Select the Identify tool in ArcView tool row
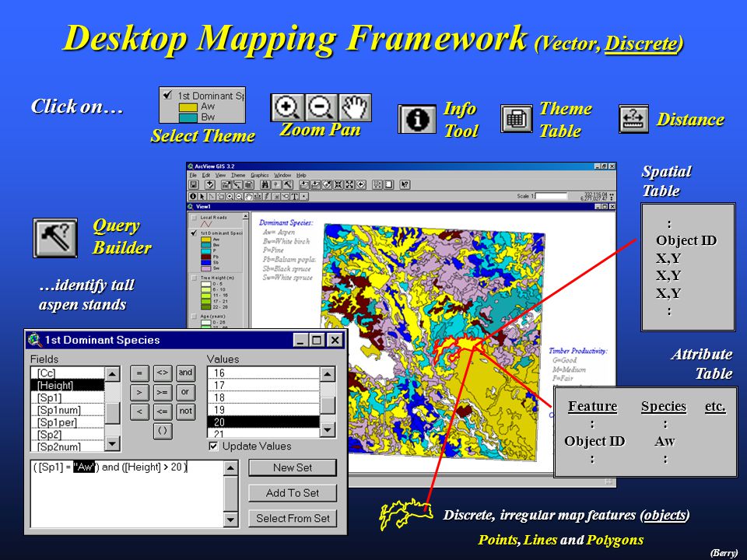Image resolution: width=747 pixels, height=560 pixels. pyautogui.click(x=193, y=197)
